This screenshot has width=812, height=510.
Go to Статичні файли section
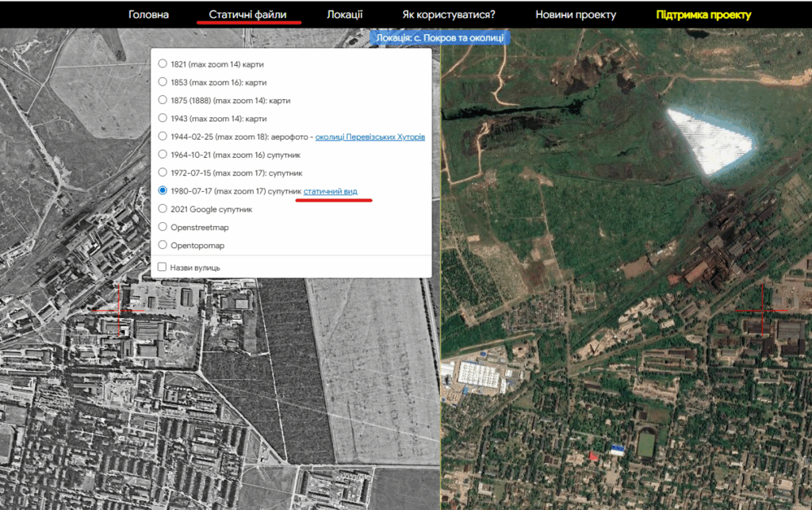(247, 14)
